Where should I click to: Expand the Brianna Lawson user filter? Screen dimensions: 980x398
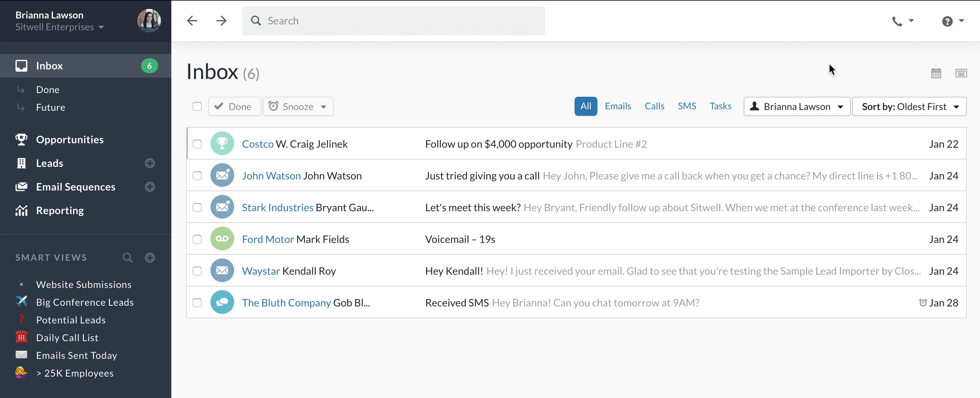796,107
